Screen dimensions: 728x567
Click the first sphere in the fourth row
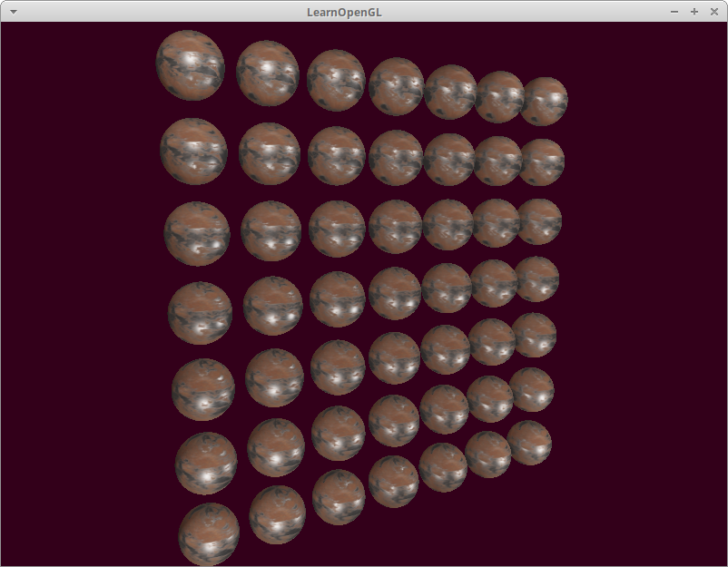pos(200,313)
